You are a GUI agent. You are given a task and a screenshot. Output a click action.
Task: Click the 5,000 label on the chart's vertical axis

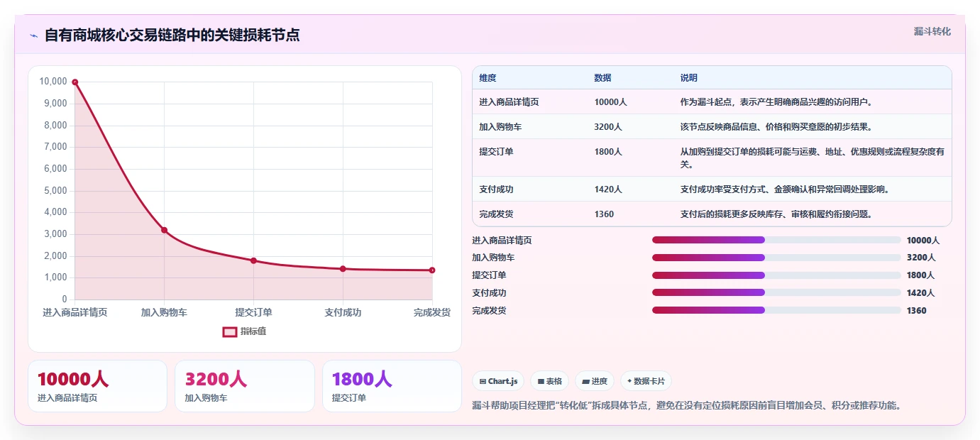[55, 191]
